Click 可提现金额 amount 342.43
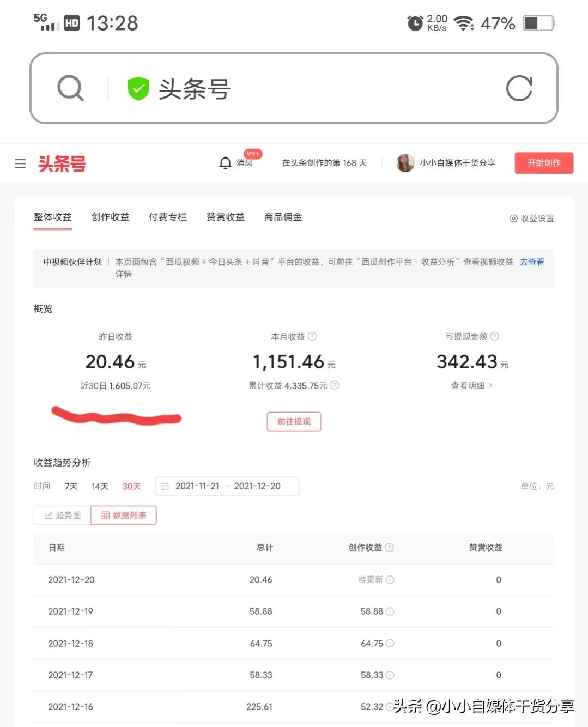 click(467, 362)
